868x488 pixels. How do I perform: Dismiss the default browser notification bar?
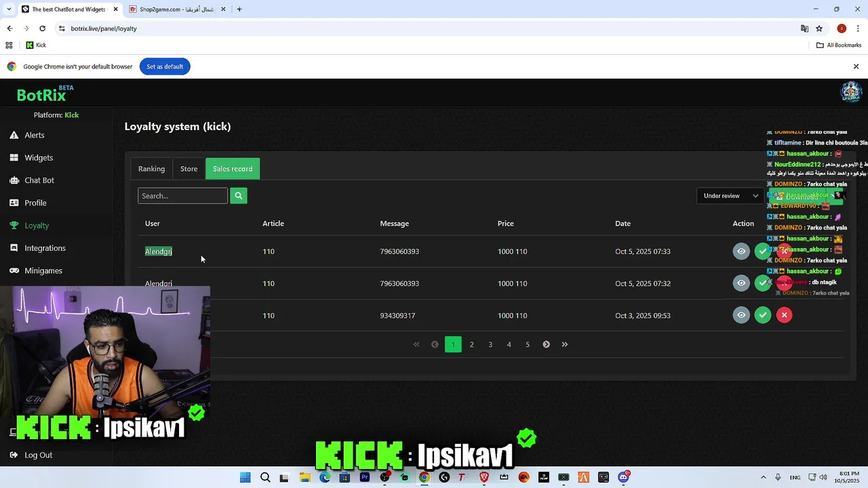tap(856, 66)
